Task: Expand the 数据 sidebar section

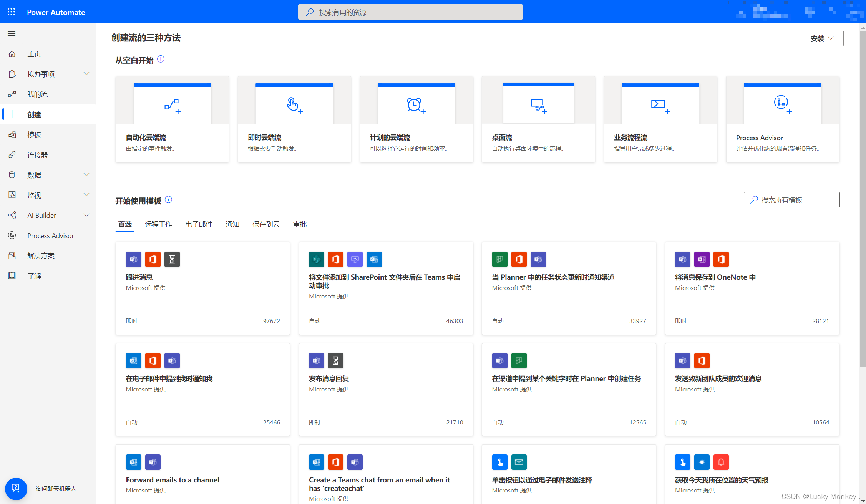Action: [x=86, y=175]
